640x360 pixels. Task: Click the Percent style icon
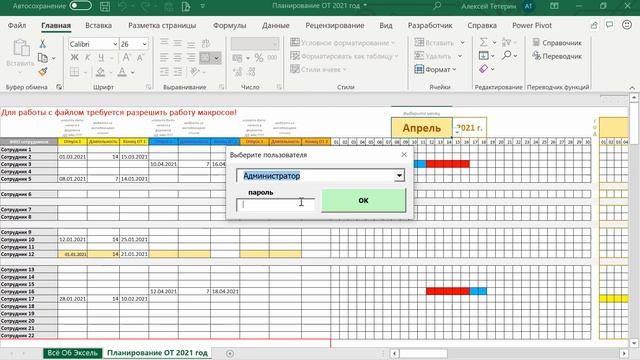coord(258,58)
